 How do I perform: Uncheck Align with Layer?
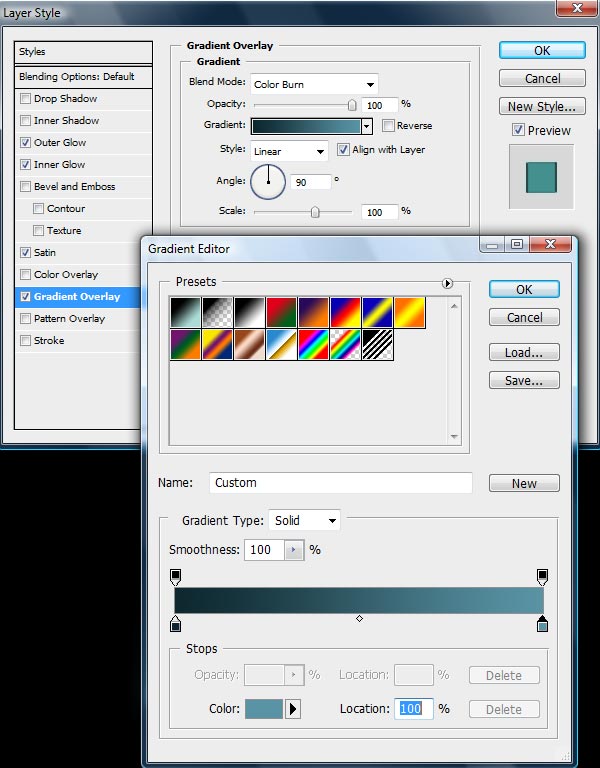coord(343,149)
